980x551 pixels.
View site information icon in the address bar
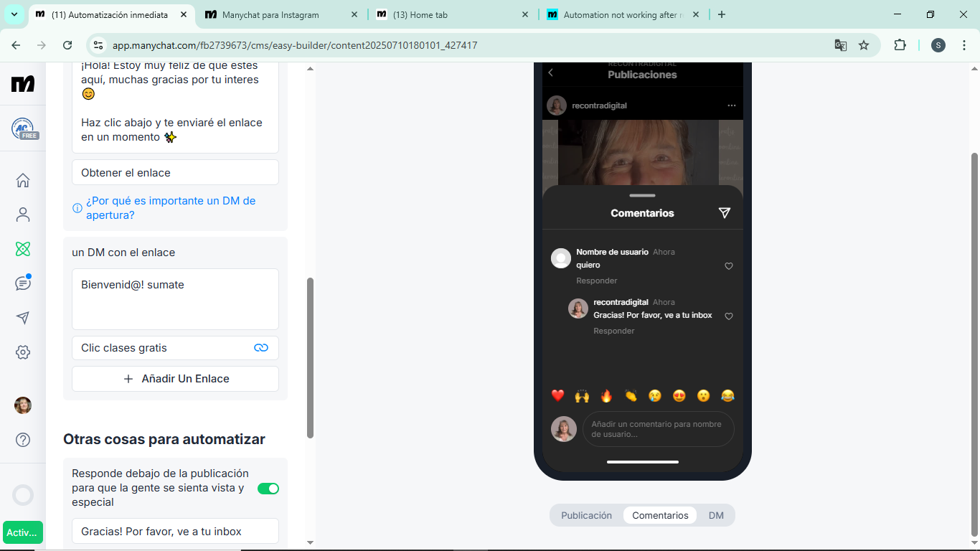coord(99,45)
